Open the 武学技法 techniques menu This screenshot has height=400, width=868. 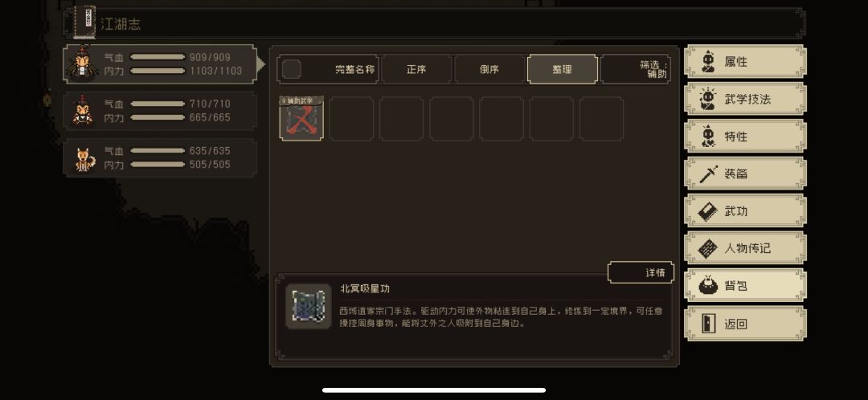pyautogui.click(x=745, y=99)
